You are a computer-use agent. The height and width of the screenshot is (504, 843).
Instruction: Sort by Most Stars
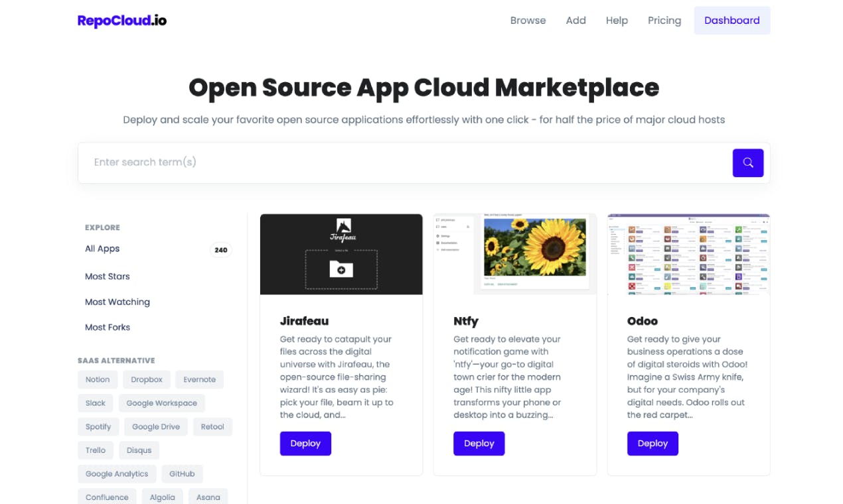(108, 277)
